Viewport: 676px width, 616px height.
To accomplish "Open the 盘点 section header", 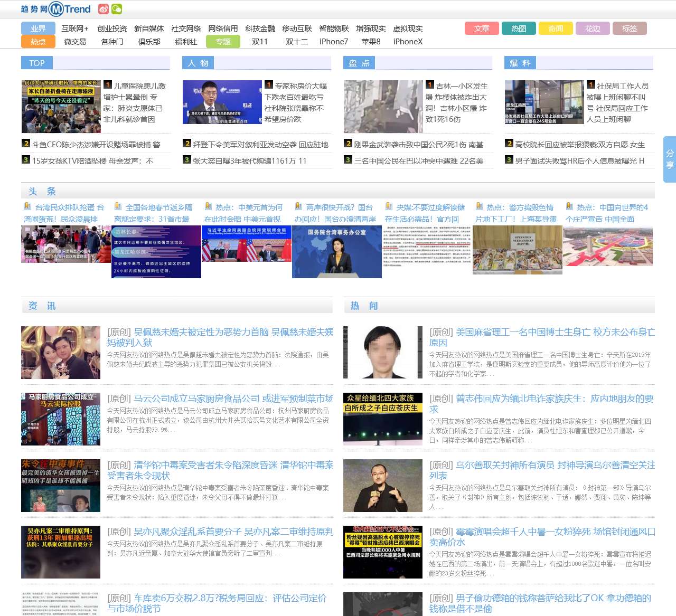I will coord(359,63).
